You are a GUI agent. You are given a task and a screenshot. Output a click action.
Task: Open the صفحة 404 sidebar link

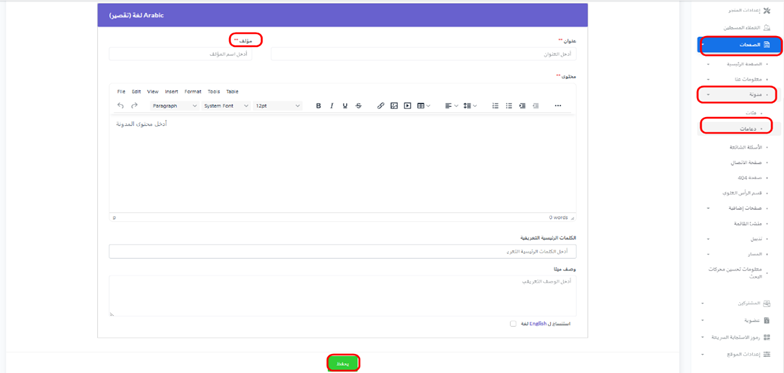pos(750,178)
